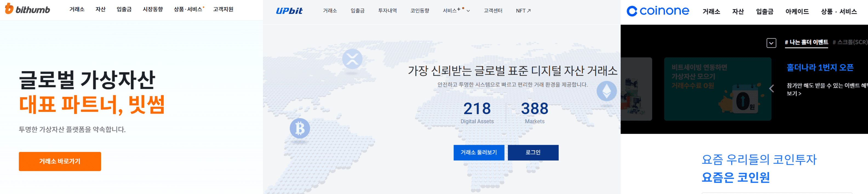Expand the event list chevron box
Image resolution: width=868 pixels, height=194 pixels.
click(771, 43)
